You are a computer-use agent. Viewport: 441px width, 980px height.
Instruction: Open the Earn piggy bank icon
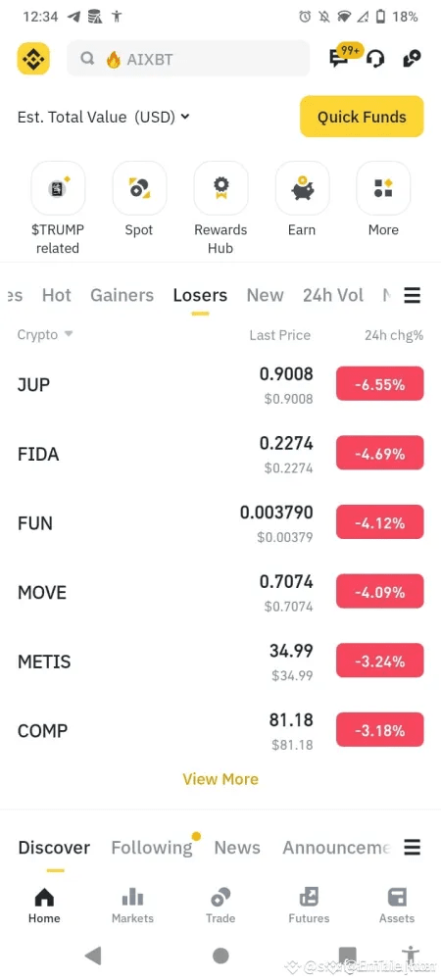(x=302, y=188)
